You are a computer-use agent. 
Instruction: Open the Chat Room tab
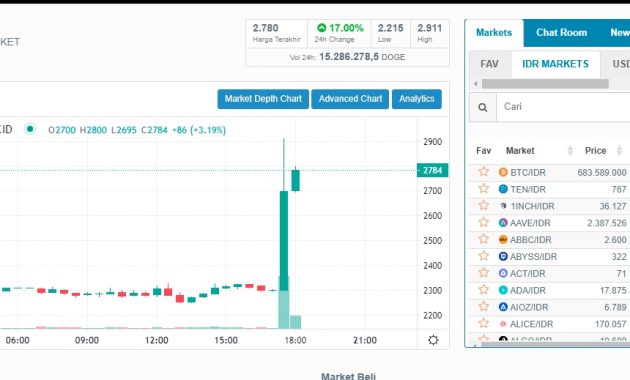click(x=561, y=33)
